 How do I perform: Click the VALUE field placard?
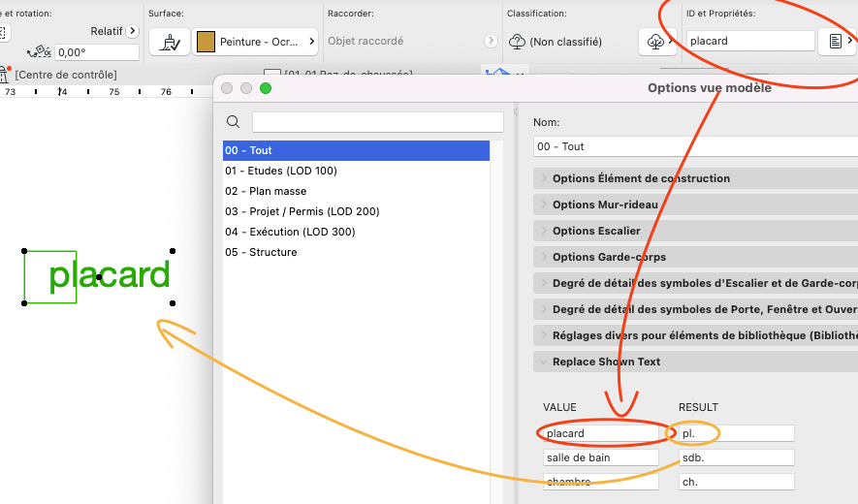click(601, 433)
